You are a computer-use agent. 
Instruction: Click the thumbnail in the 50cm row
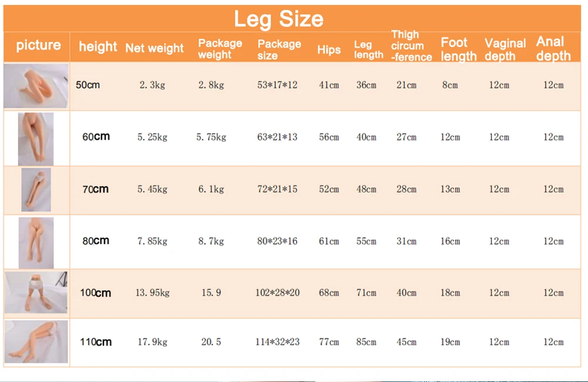(36, 86)
